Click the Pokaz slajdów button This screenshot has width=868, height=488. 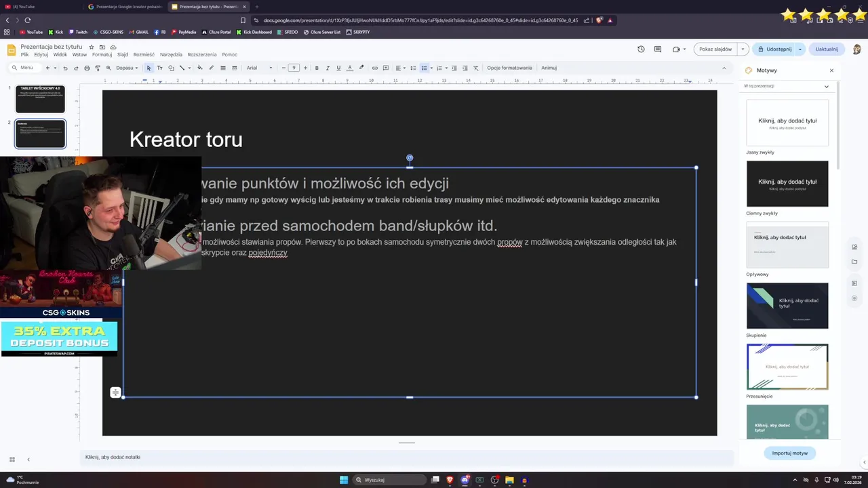[715, 49]
